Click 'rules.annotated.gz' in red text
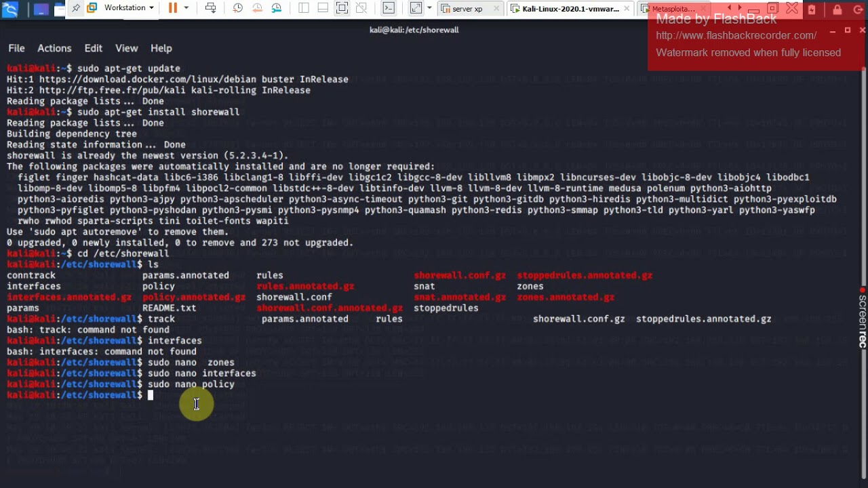Image resolution: width=868 pixels, height=488 pixels. pyautogui.click(x=305, y=286)
